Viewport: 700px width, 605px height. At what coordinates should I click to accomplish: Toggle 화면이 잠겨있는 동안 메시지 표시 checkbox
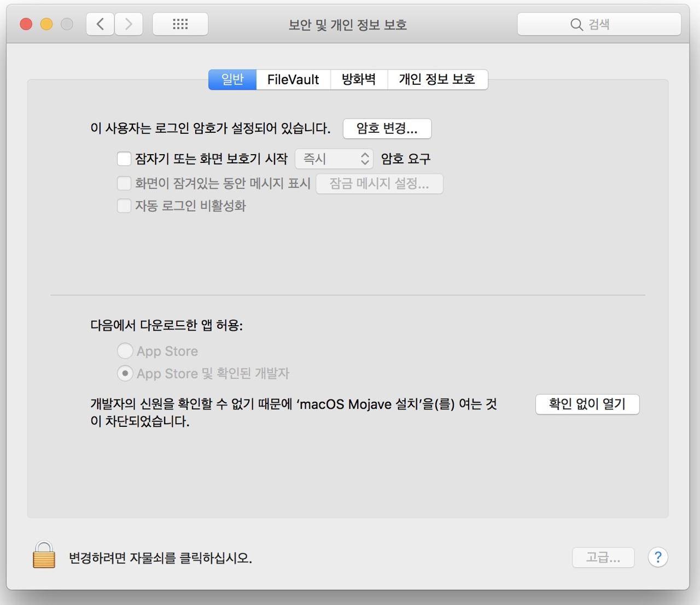[x=124, y=183]
